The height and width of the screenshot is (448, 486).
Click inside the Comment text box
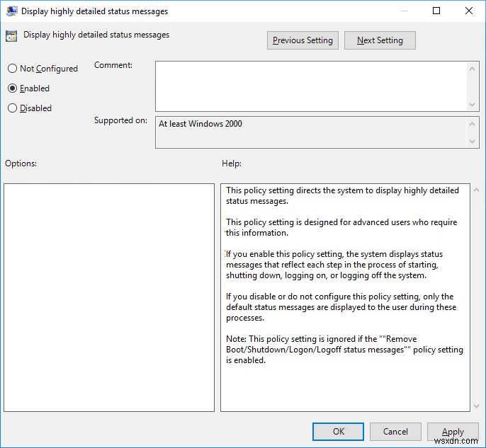tap(311, 86)
